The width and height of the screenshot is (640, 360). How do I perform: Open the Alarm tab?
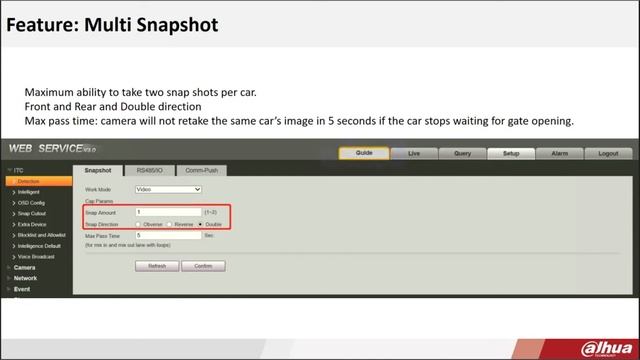pos(560,153)
